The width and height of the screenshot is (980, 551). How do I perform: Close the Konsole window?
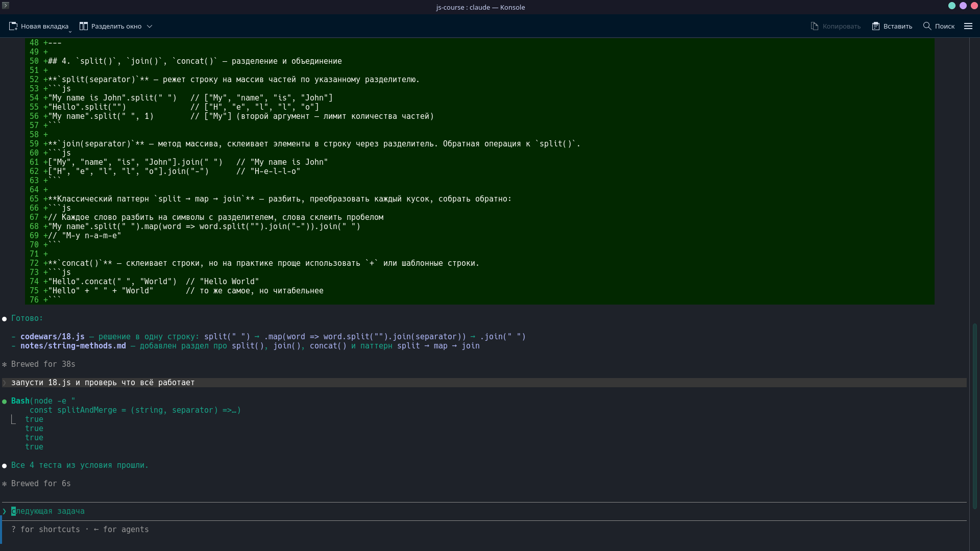(x=974, y=6)
